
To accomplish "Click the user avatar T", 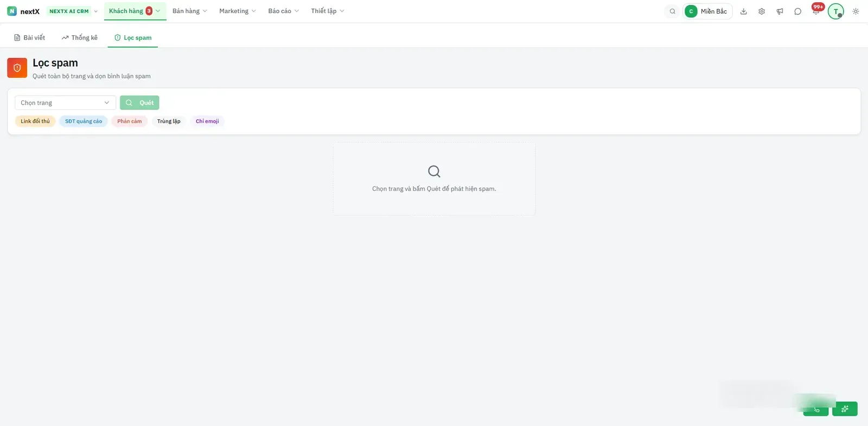I will click(x=835, y=11).
